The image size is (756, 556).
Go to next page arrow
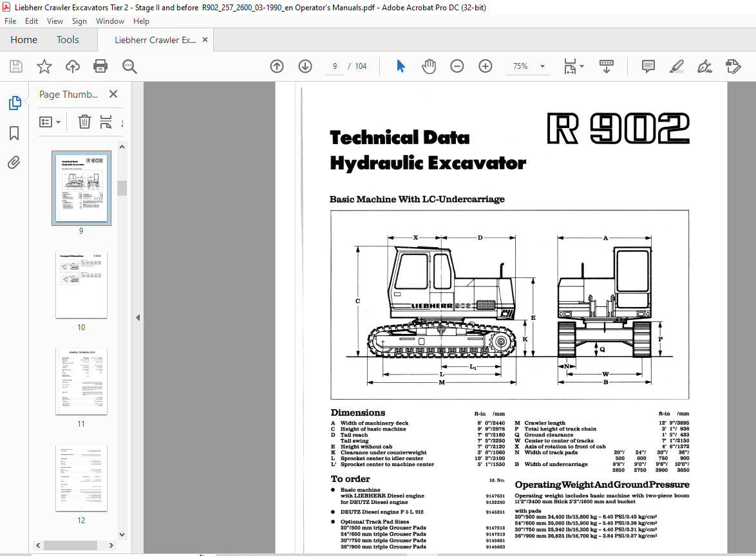pyautogui.click(x=305, y=66)
